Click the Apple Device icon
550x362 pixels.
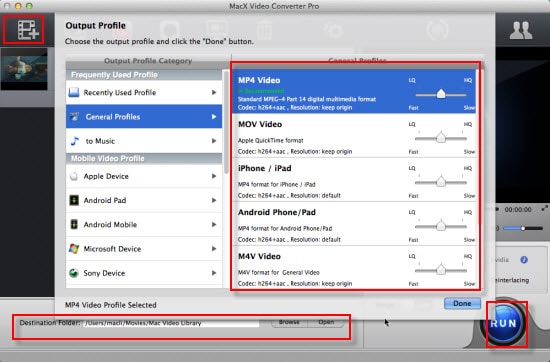click(x=74, y=176)
